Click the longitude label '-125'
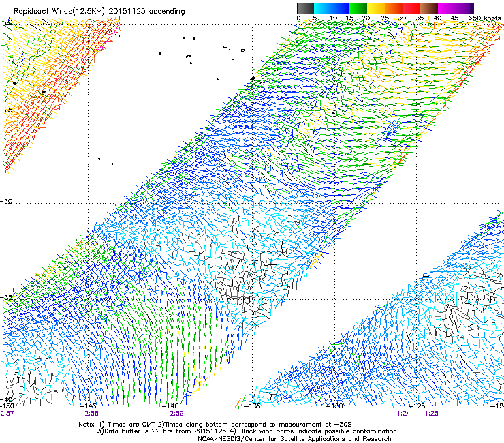This screenshot has height=443, width=504. point(417,406)
